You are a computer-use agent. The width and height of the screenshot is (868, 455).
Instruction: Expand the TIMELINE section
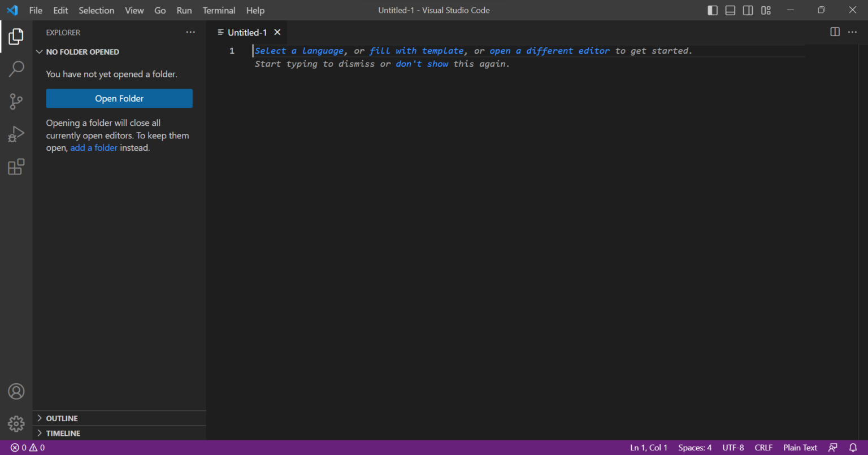(x=119, y=433)
